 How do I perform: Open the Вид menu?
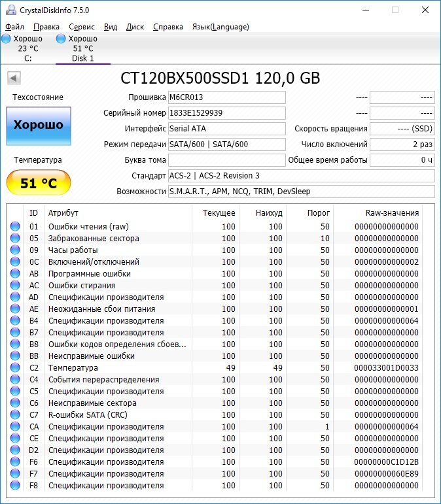pos(111,27)
